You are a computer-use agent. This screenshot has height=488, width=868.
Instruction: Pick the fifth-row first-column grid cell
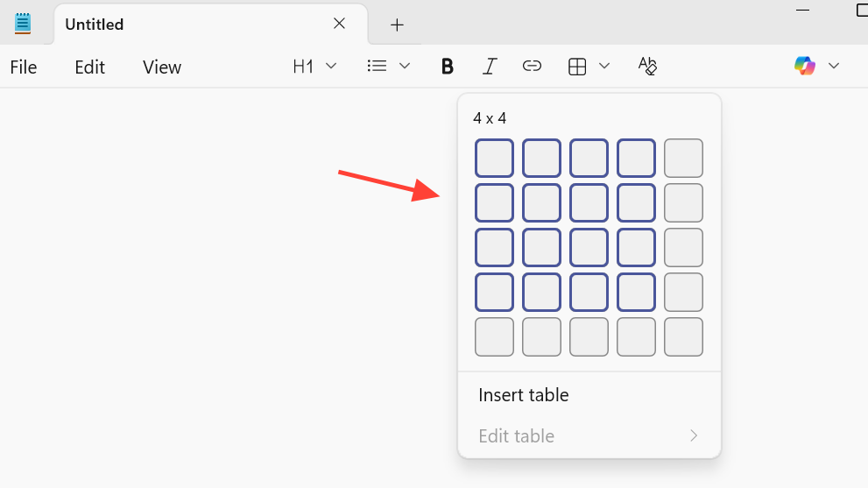(494, 336)
